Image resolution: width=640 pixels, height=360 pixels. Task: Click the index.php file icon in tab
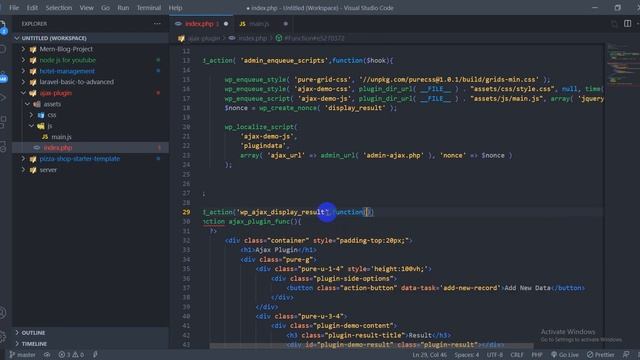pos(178,24)
